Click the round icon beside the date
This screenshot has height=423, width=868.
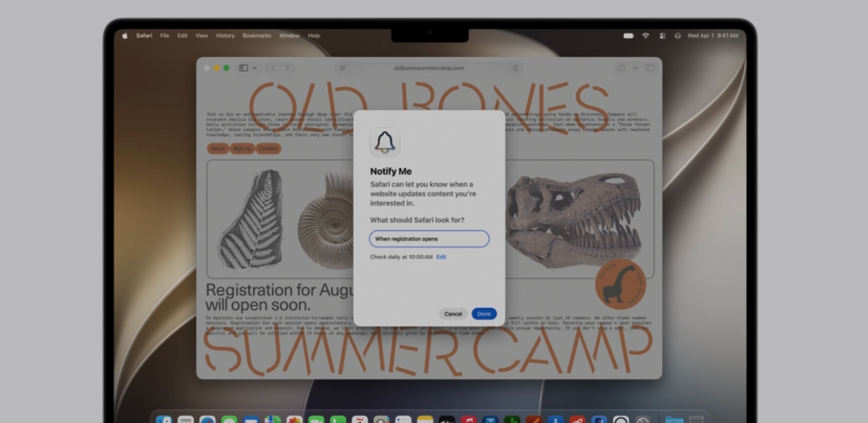tap(678, 35)
